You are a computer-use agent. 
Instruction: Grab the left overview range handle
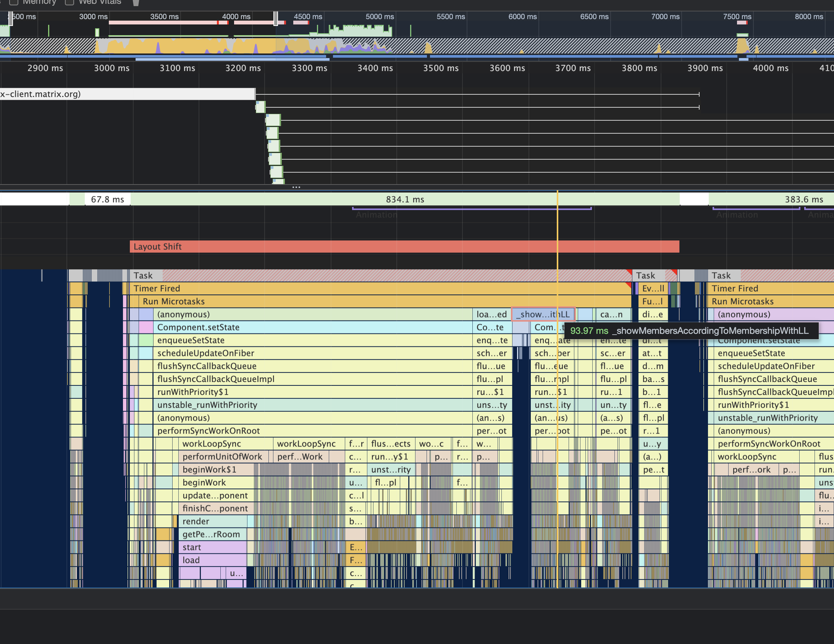11,18
